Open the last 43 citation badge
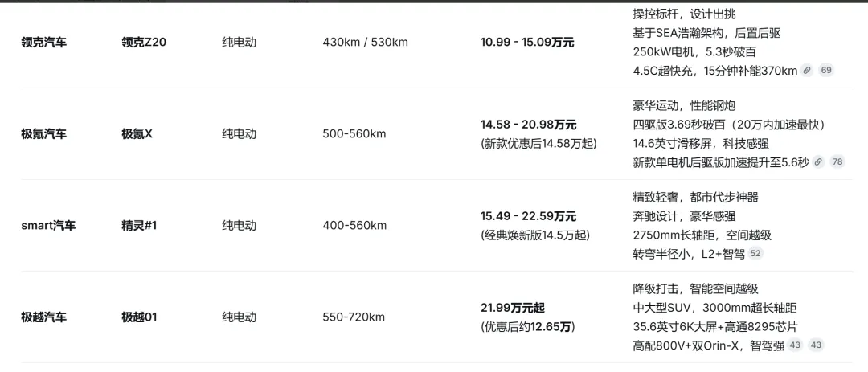 (x=816, y=345)
